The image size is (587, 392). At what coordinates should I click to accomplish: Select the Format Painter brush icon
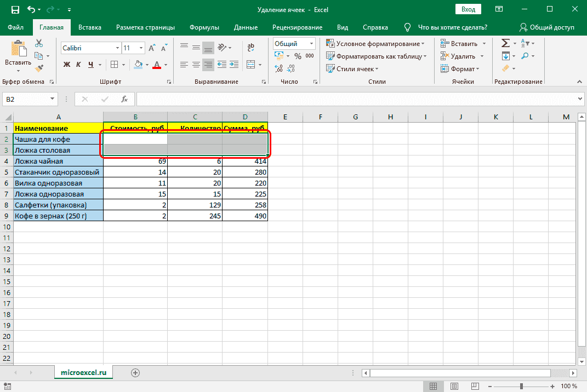pyautogui.click(x=39, y=68)
